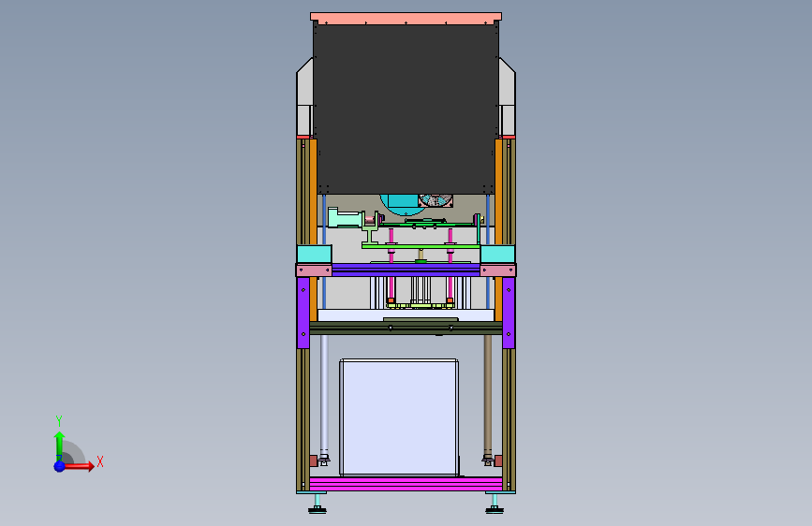Click the red X axis arrow of the triad
This screenshot has width=812, height=526.
(80, 466)
